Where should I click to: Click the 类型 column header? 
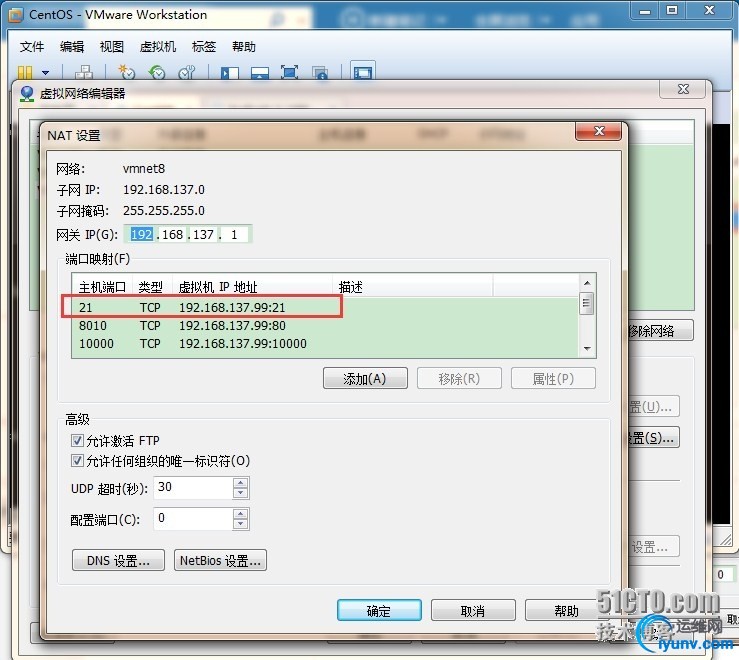pyautogui.click(x=152, y=287)
